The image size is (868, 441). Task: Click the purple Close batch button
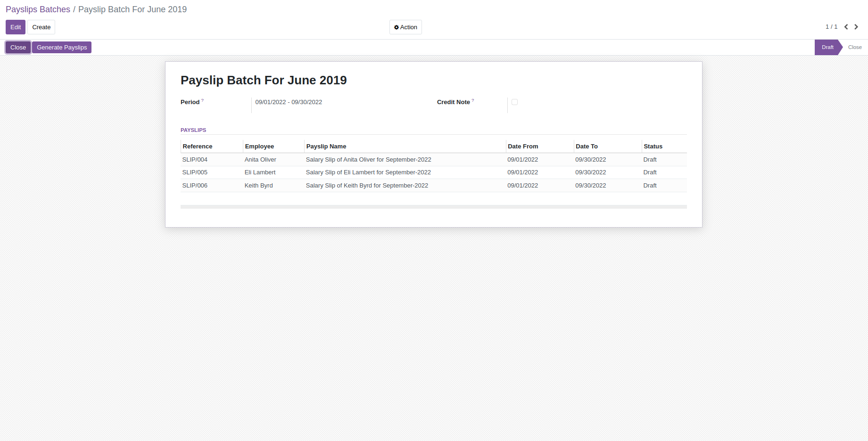click(18, 48)
